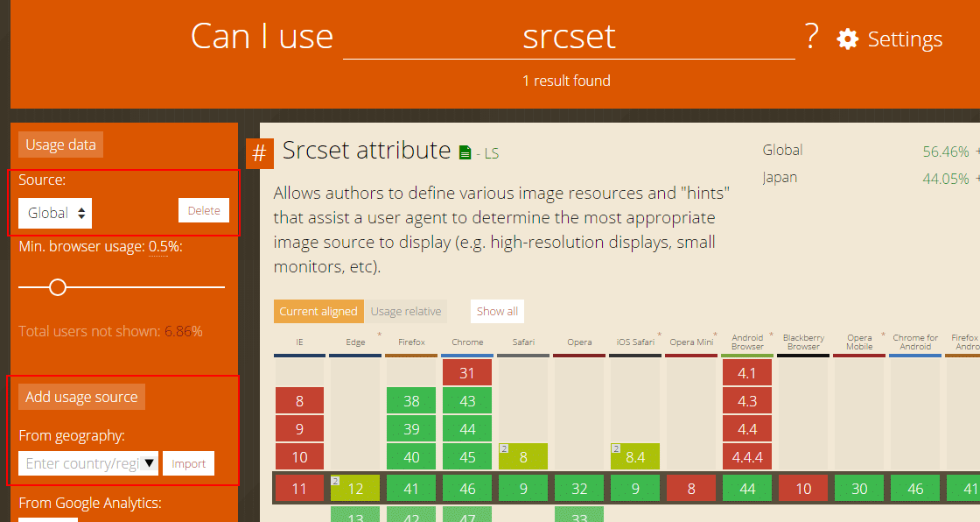
Task: Click the note 2 marker on iOS Safari 8.4
Action: 616,448
